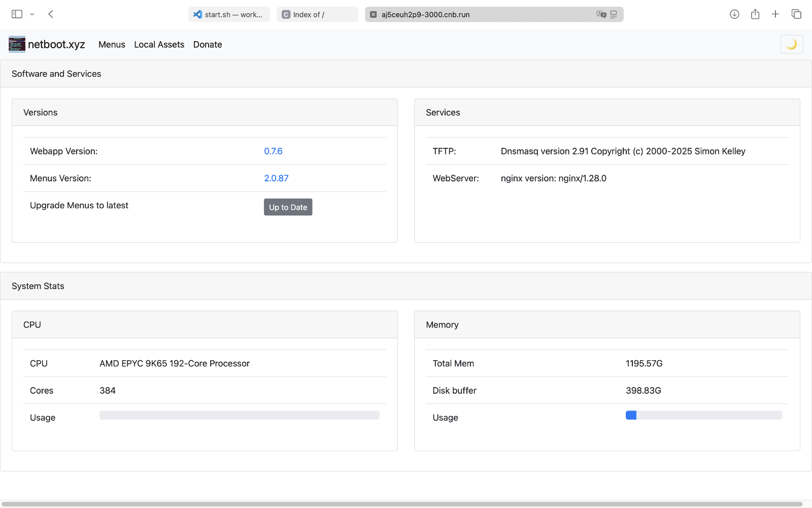The image size is (812, 508).
Task: Switch to the start.sh tab
Action: [229, 15]
